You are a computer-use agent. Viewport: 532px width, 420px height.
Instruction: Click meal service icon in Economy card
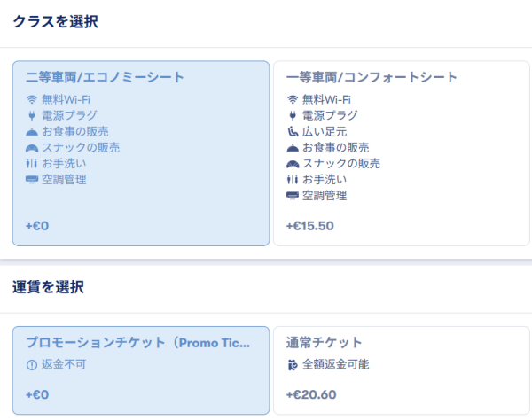coord(32,131)
